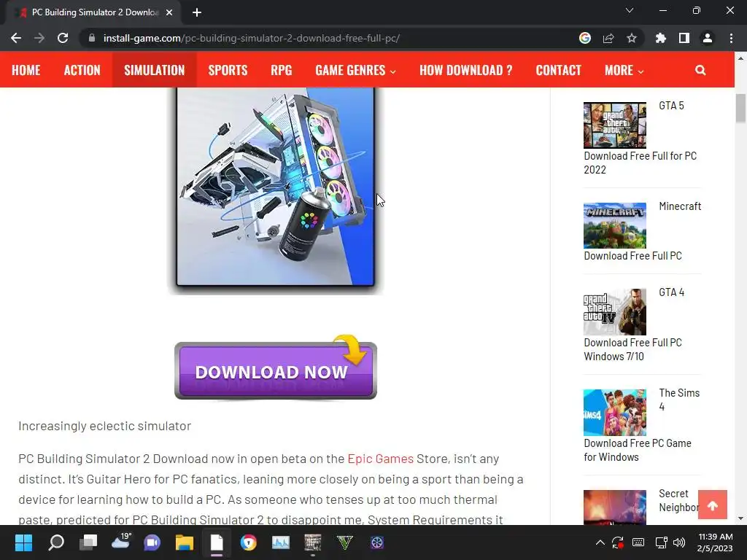
Task: Open the GTA V taskbar icon
Action: pyautogui.click(x=345, y=542)
